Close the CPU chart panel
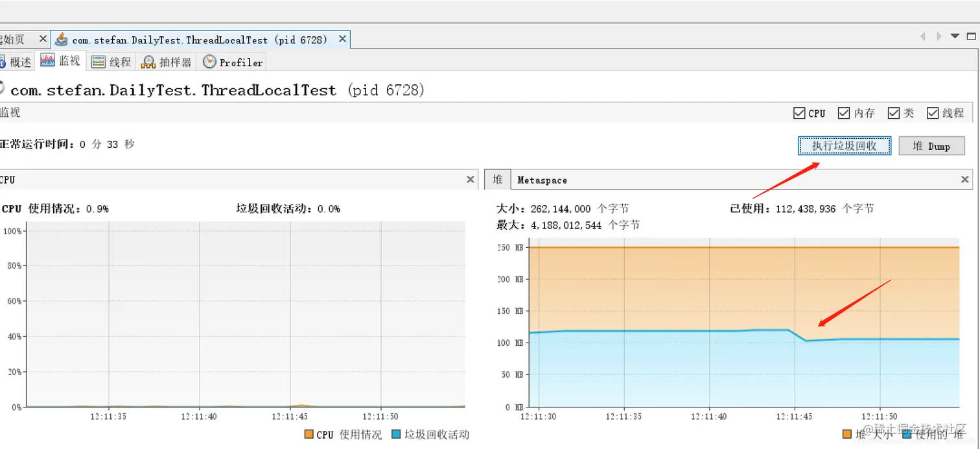Screen dimensions: 980x449 click(470, 179)
